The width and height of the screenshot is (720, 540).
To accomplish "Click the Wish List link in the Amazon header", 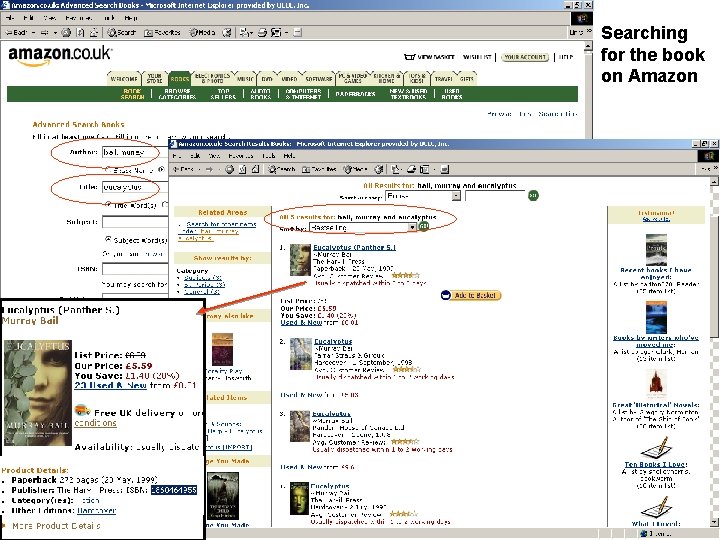I will click(x=477, y=57).
